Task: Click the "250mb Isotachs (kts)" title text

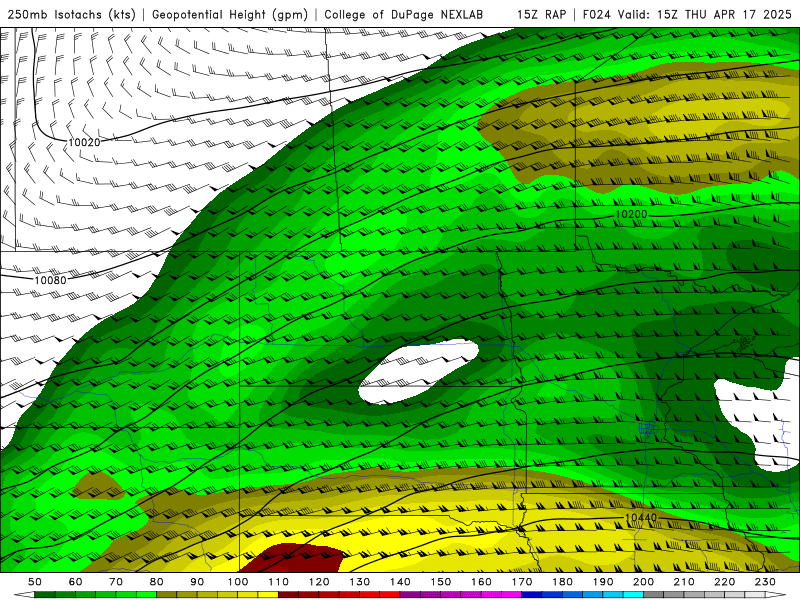Action: click(71, 14)
